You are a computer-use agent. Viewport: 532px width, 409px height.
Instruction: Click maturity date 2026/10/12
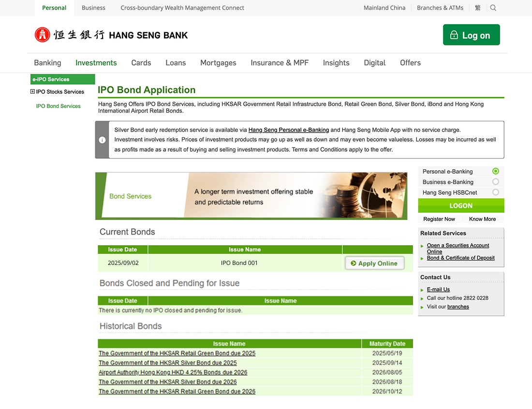387,392
